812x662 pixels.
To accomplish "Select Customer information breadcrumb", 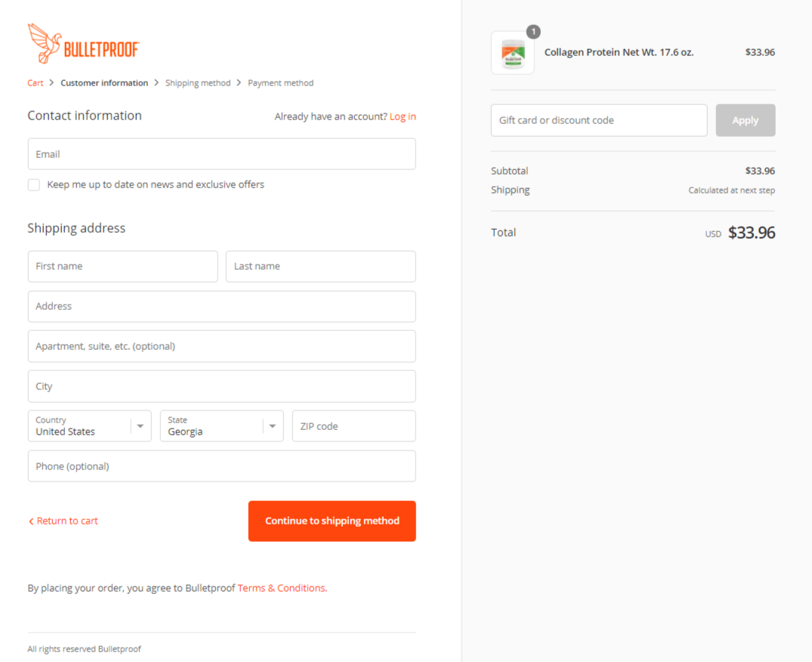I will pos(104,83).
